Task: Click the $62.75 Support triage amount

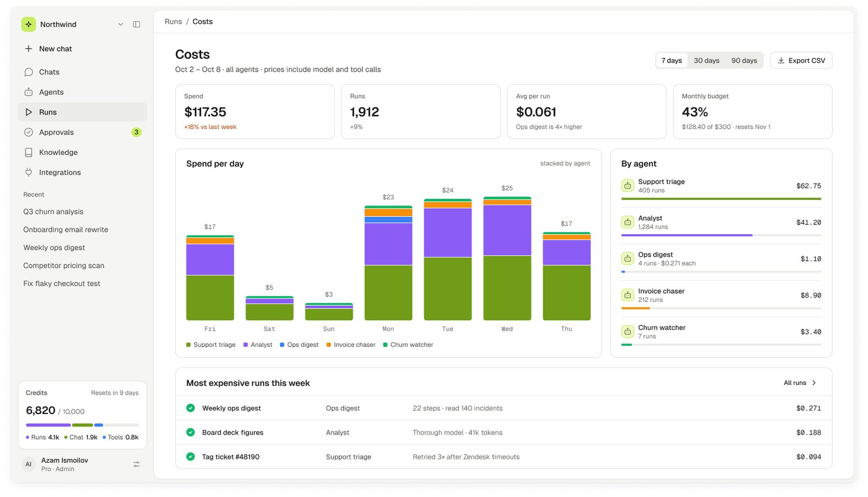Action: pyautogui.click(x=808, y=186)
